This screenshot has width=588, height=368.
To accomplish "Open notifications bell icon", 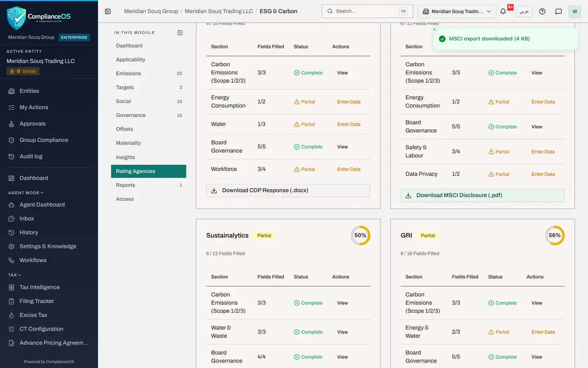I will [503, 11].
